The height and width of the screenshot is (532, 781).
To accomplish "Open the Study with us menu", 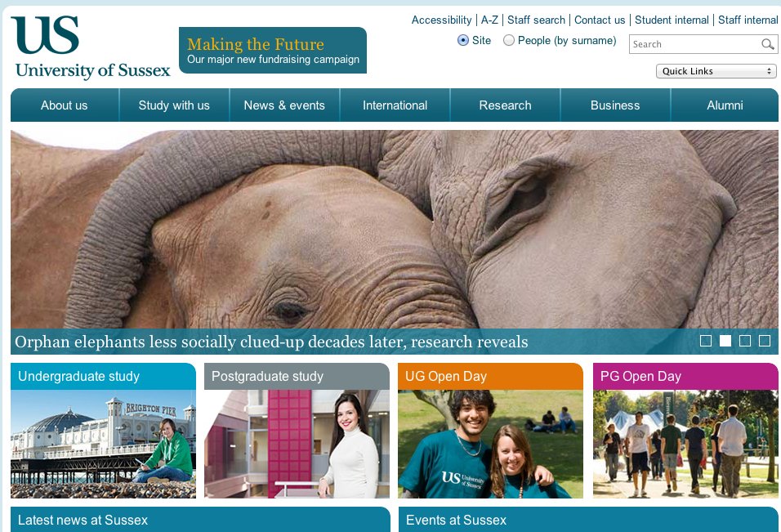I will 174,105.
